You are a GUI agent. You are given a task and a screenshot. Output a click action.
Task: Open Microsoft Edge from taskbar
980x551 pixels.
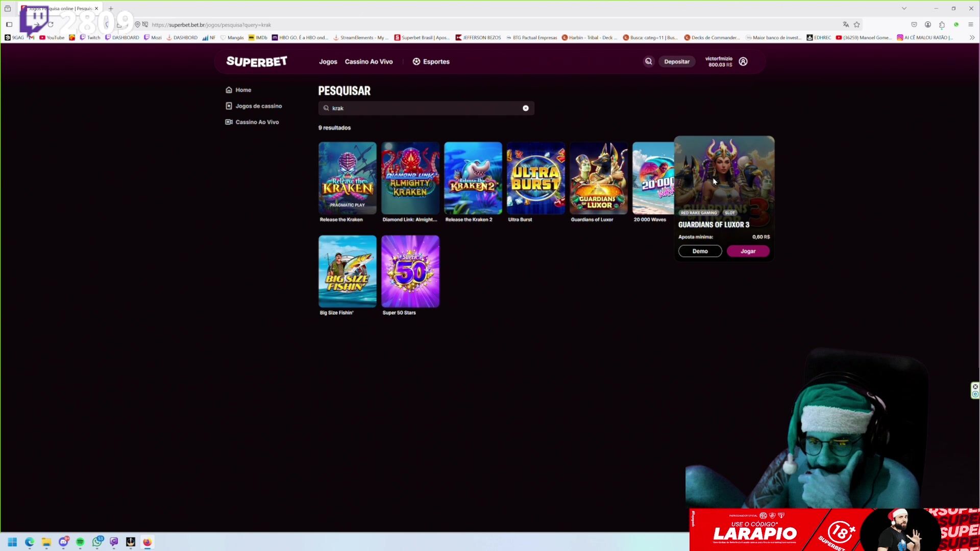pos(30,542)
